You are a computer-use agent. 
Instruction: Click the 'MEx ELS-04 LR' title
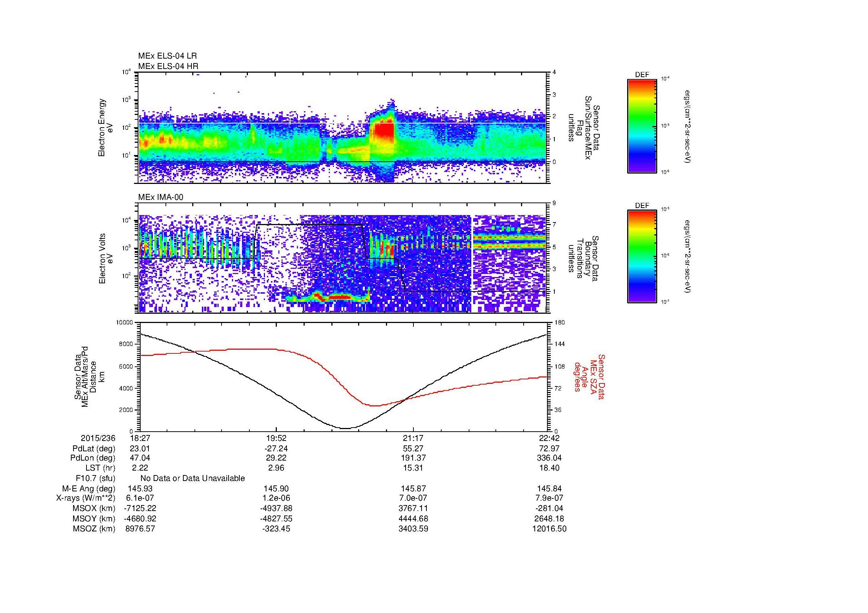point(167,56)
